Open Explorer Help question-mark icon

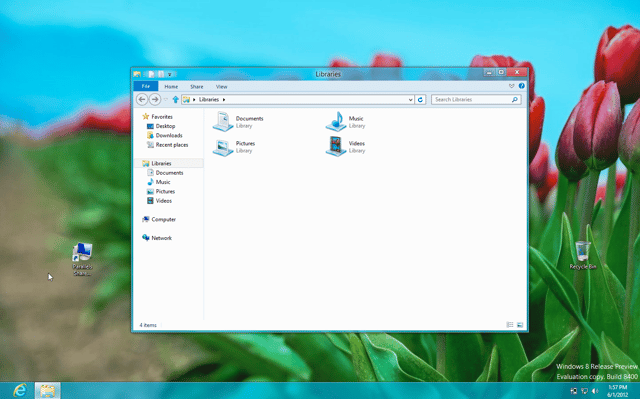(x=521, y=86)
